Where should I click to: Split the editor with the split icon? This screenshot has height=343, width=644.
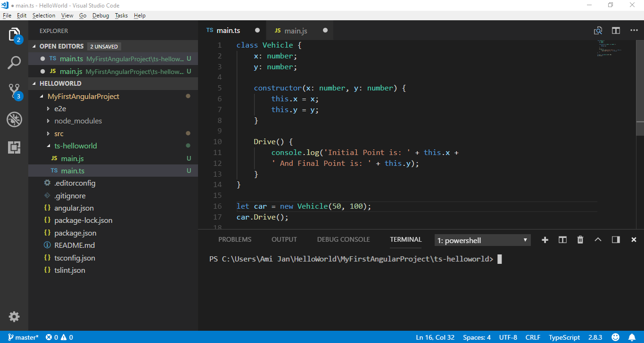pos(616,31)
